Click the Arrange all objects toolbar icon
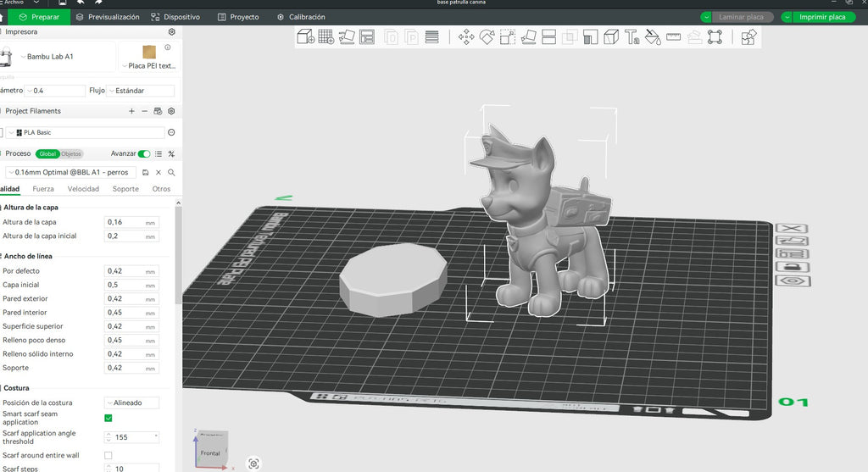 coord(367,37)
